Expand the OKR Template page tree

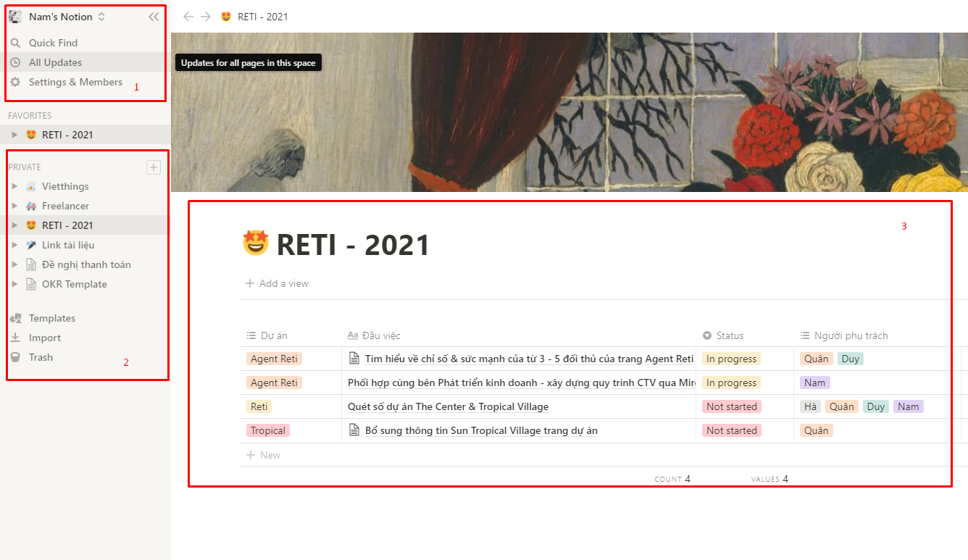point(14,284)
